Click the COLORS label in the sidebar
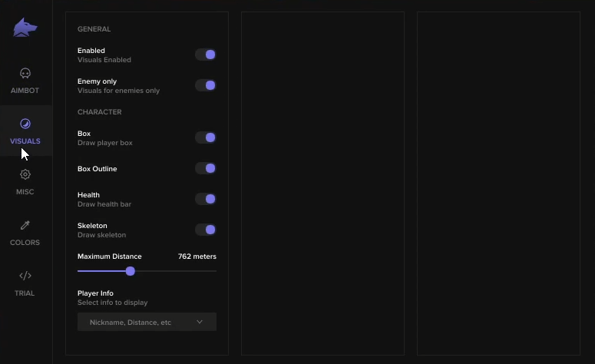The width and height of the screenshot is (595, 364). point(25,243)
